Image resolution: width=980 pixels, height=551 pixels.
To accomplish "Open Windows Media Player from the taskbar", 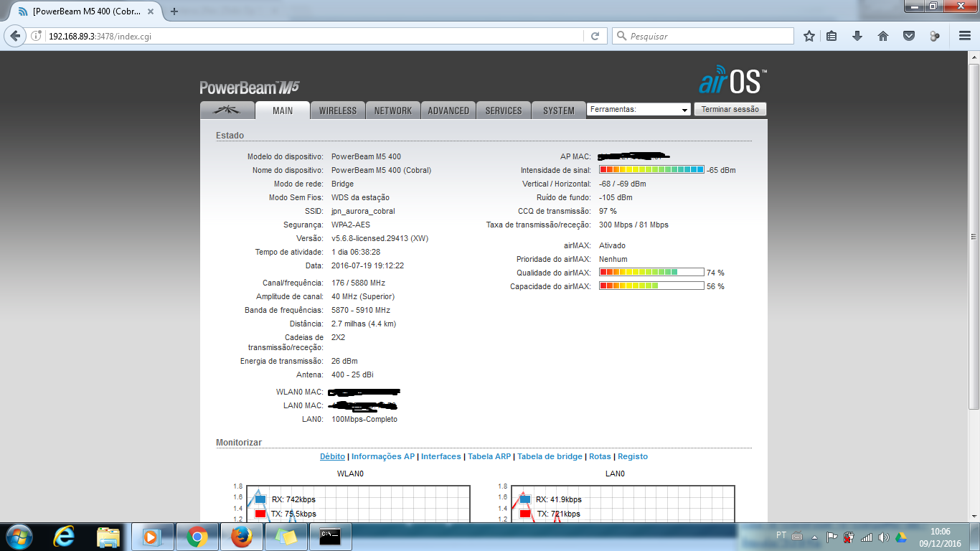I will 152,537.
